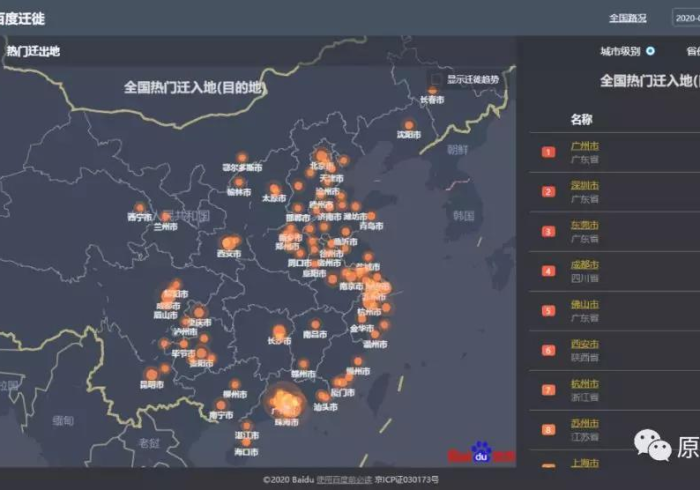Click the Baidu paw logo on map
Screen dimensions: 700x490
point(481,452)
